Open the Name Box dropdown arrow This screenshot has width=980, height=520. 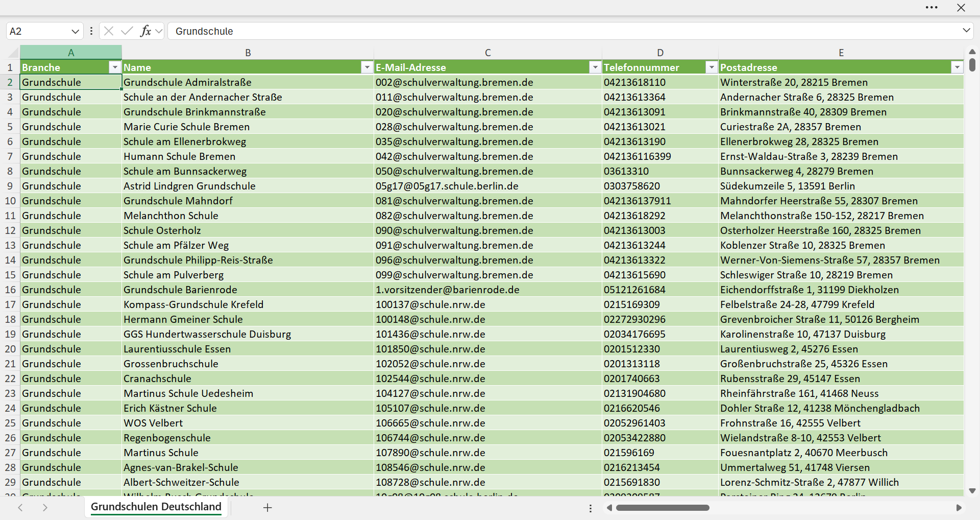tap(76, 31)
